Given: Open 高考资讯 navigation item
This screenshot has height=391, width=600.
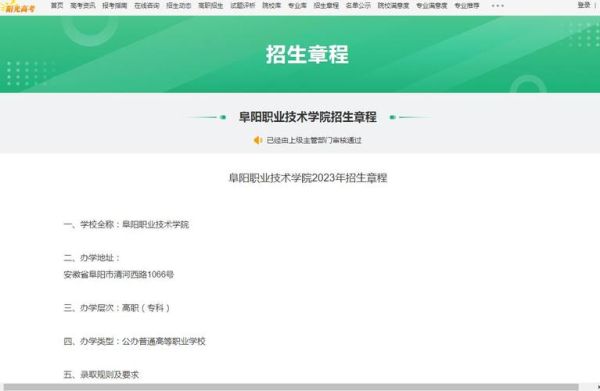Looking at the screenshot, I should pos(83,6).
